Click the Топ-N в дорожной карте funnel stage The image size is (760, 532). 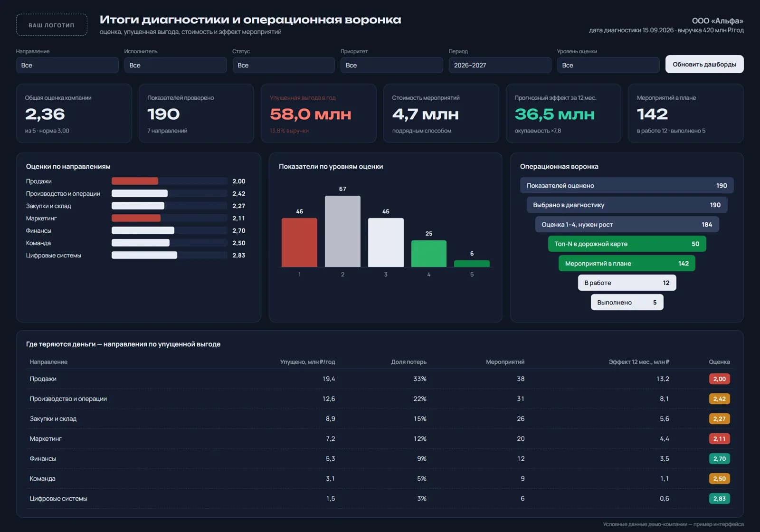(x=627, y=244)
